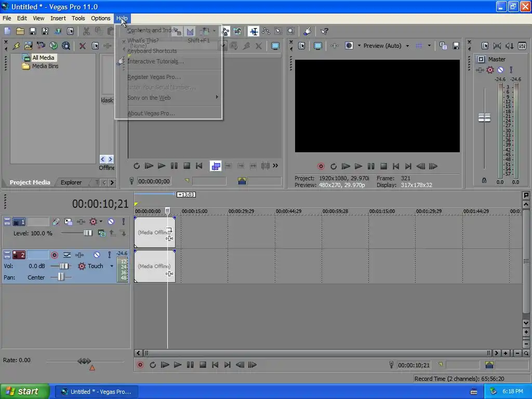Click the 00:00:15;00 mark on the time ruler
The image size is (532, 399).
click(194, 211)
